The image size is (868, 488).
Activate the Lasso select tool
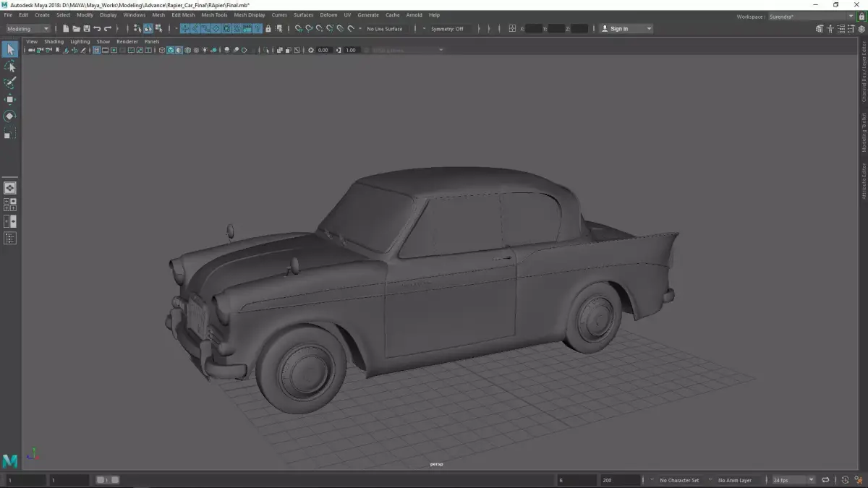coord(10,67)
